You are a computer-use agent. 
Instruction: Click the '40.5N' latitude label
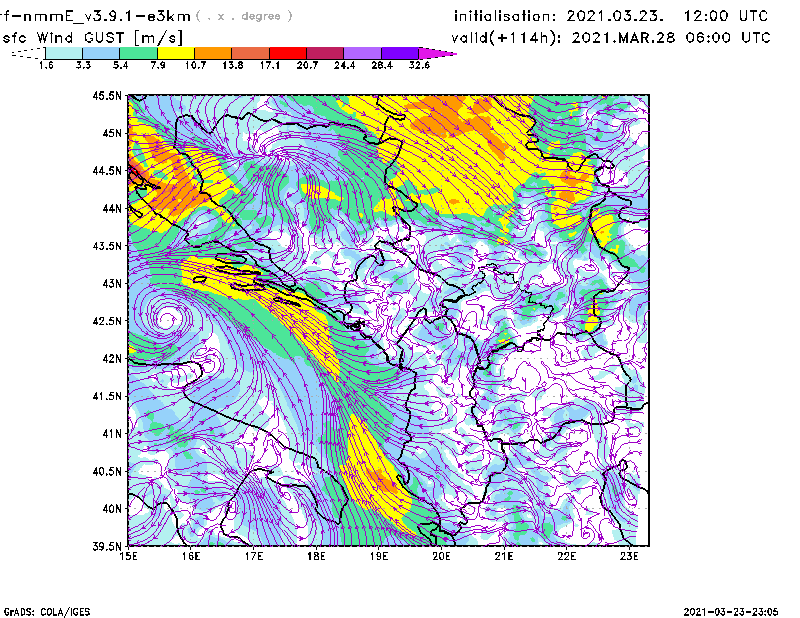(107, 471)
